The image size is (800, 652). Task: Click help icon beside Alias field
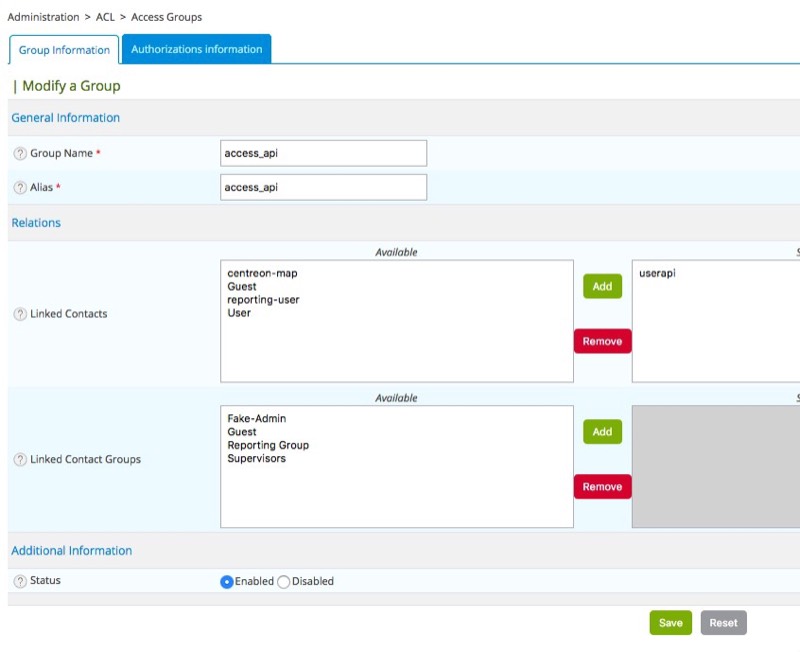coord(20,188)
